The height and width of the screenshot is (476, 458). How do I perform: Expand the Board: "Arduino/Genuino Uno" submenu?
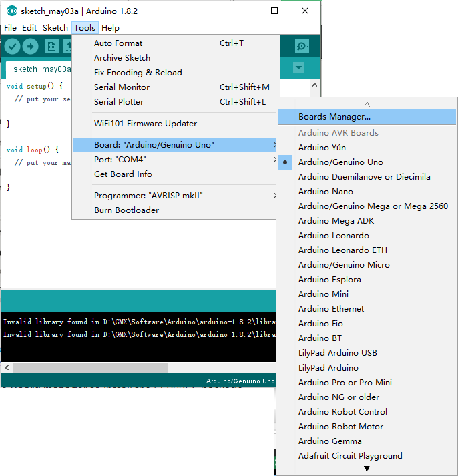click(174, 145)
